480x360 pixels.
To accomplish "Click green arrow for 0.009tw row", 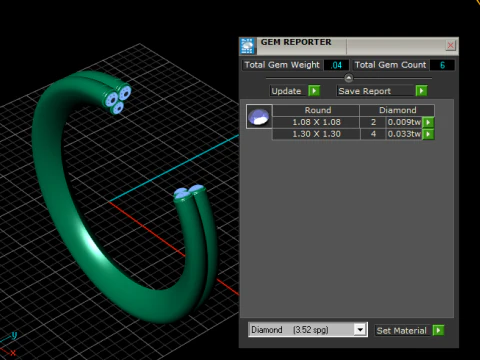I will tap(428, 122).
